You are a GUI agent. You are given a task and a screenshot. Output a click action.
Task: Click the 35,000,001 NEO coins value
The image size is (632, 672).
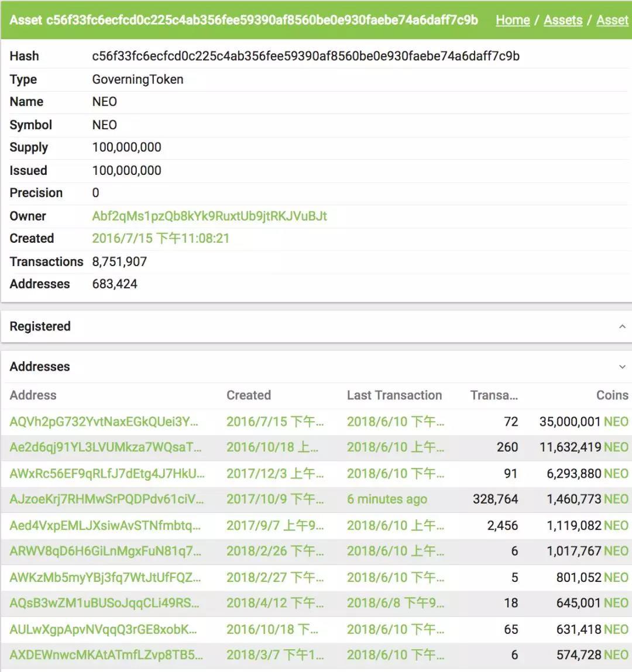point(584,422)
